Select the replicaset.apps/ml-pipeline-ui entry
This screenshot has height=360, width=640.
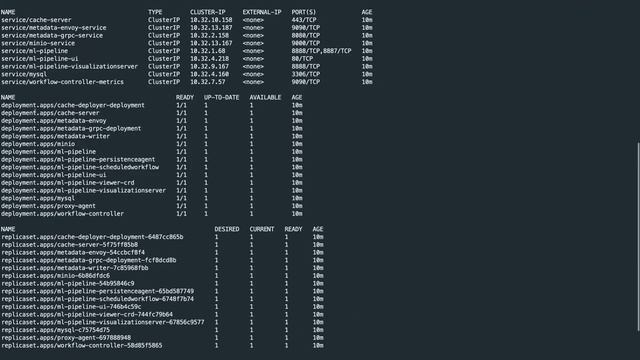coord(71,307)
